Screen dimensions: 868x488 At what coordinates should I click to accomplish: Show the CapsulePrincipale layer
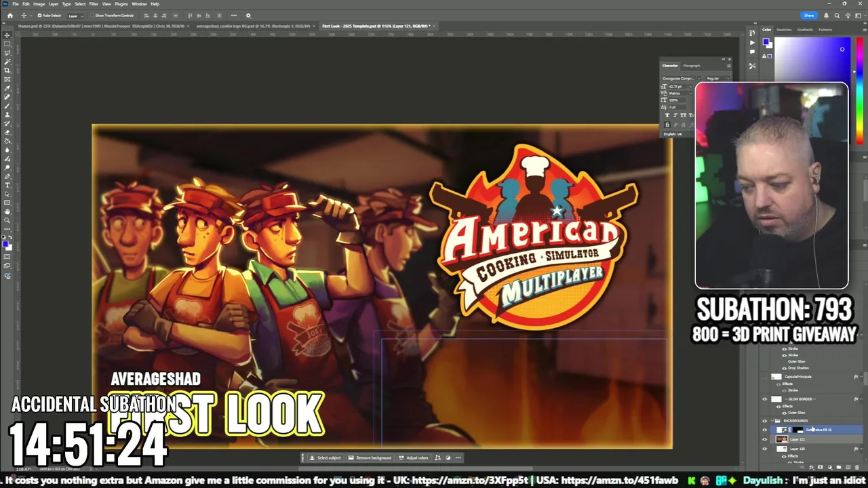[x=764, y=377]
